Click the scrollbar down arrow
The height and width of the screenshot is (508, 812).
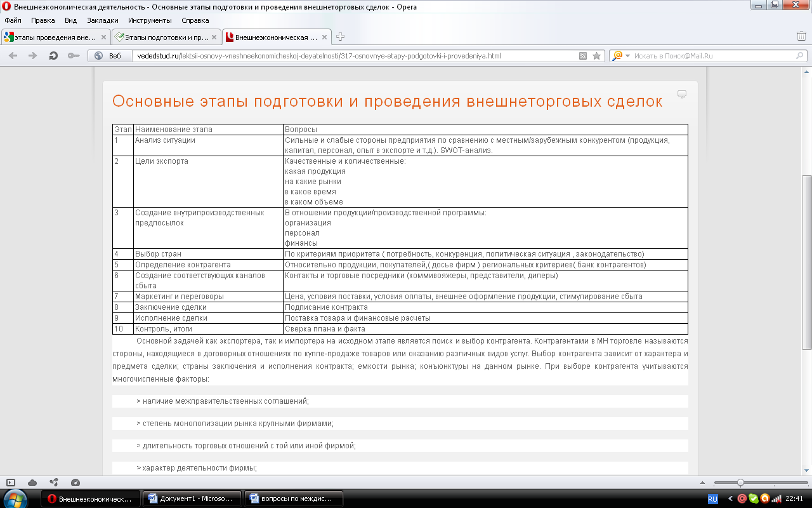[807, 469]
